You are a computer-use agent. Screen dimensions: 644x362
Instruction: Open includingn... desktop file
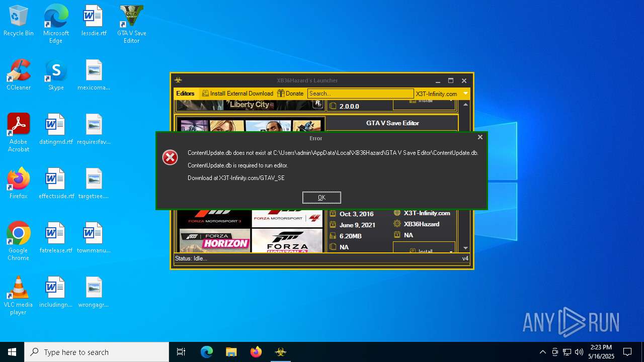56,292
